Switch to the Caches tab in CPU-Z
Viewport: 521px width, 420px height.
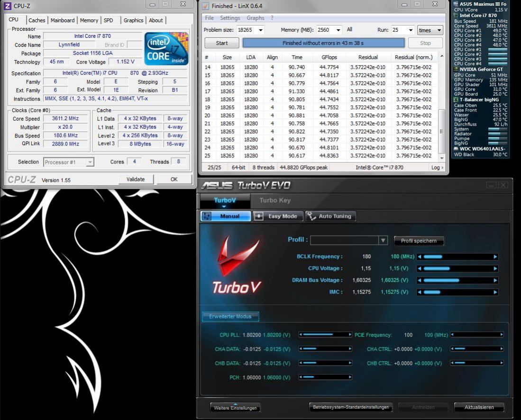[x=37, y=20]
